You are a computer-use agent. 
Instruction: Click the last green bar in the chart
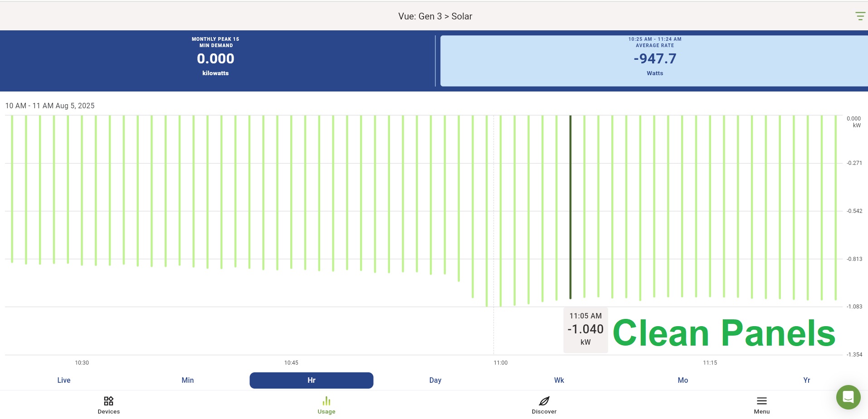click(836, 207)
